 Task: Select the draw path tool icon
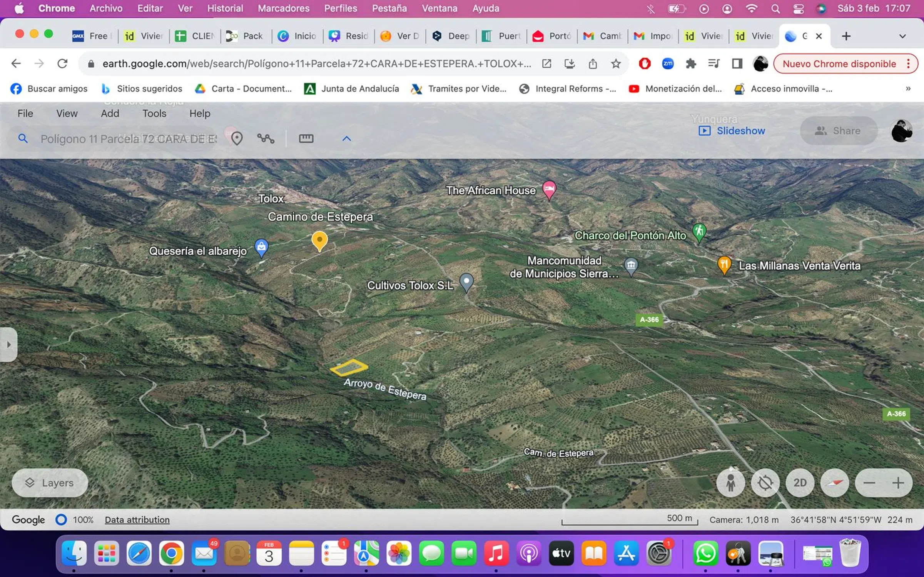click(x=266, y=138)
